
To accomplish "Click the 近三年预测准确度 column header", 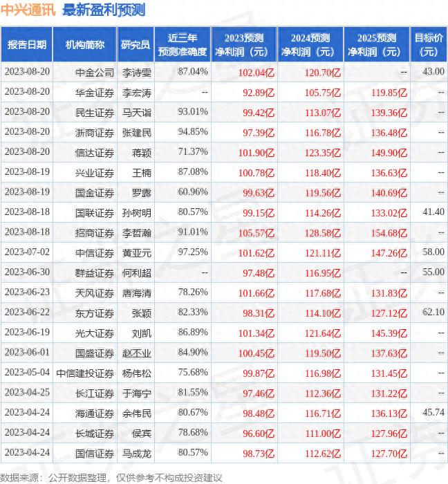I will 183,45.
